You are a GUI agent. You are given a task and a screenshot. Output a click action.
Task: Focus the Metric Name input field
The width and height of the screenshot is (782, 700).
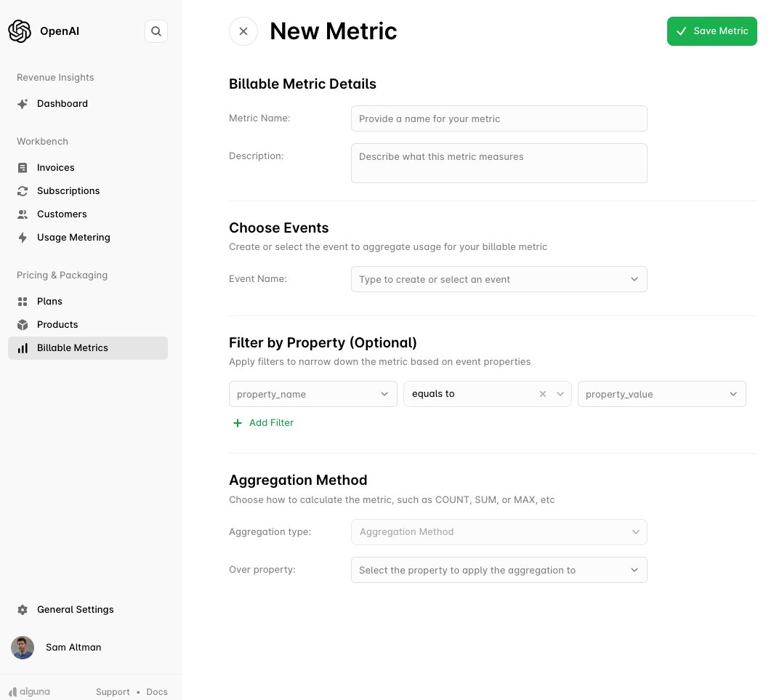pos(499,118)
